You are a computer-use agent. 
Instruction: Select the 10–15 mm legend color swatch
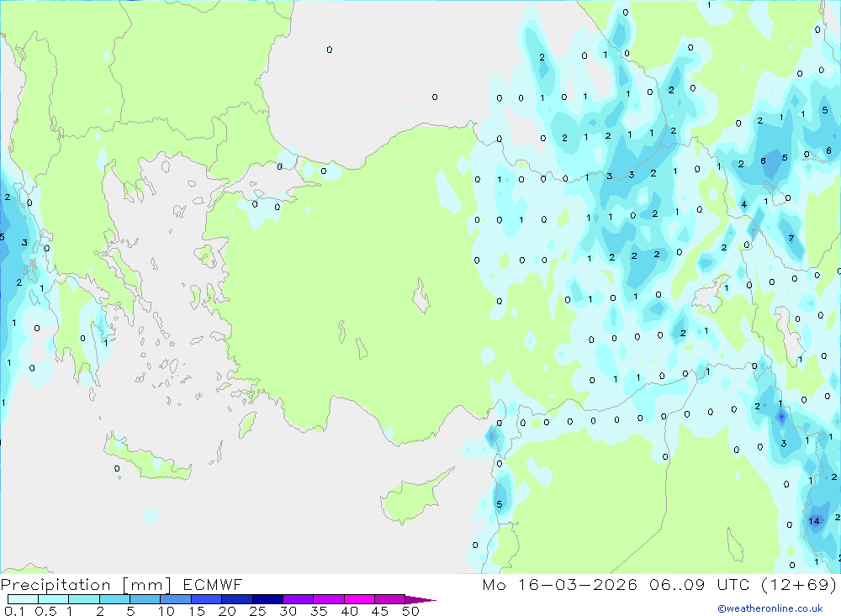tap(176, 599)
